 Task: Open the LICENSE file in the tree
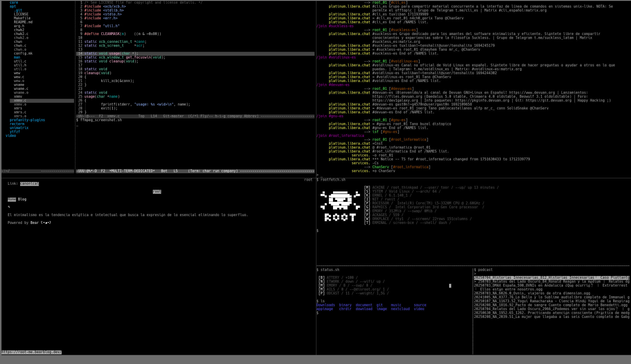(x=21, y=14)
